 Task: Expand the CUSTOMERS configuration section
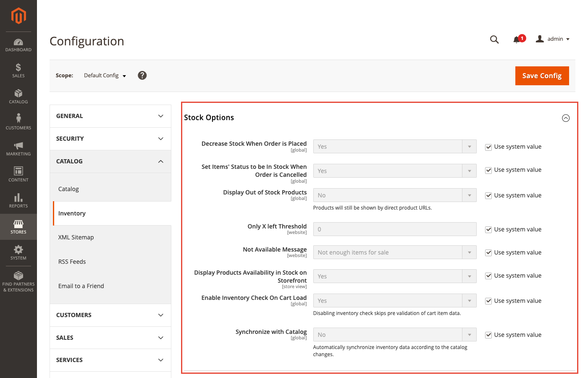(110, 315)
